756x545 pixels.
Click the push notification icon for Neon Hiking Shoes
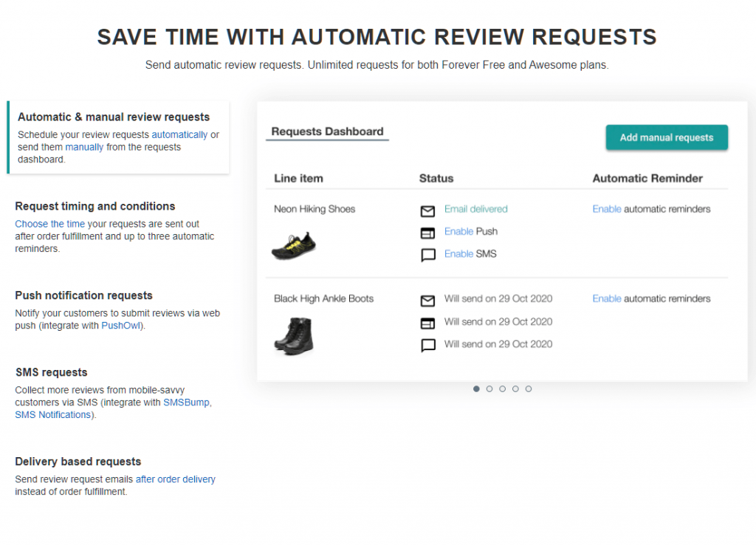pos(427,233)
